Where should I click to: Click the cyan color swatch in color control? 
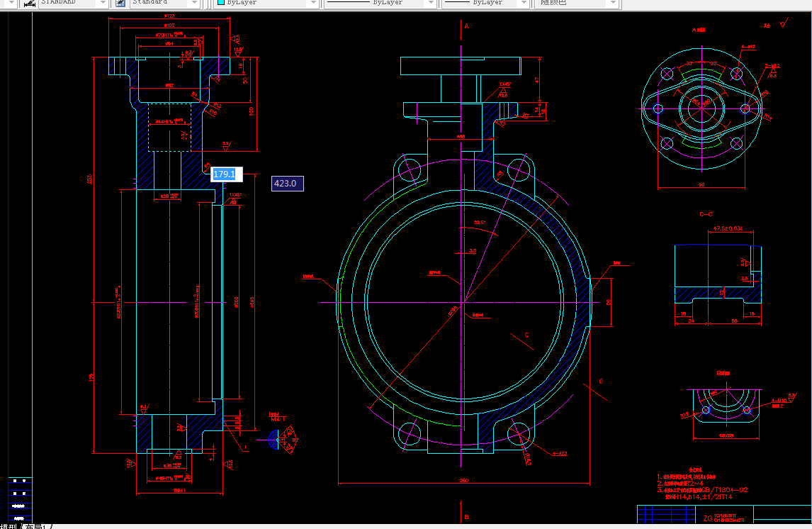221,3
